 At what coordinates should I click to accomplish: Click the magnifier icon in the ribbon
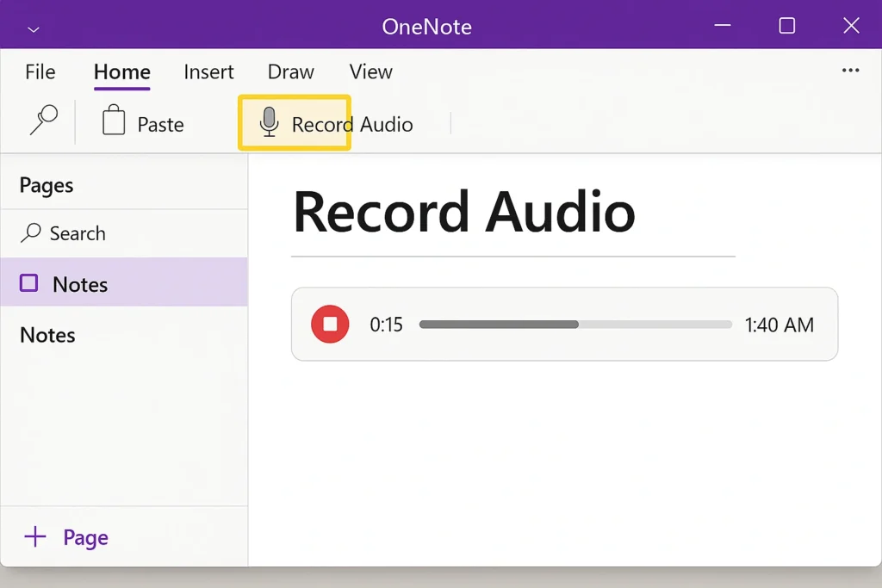click(x=43, y=121)
